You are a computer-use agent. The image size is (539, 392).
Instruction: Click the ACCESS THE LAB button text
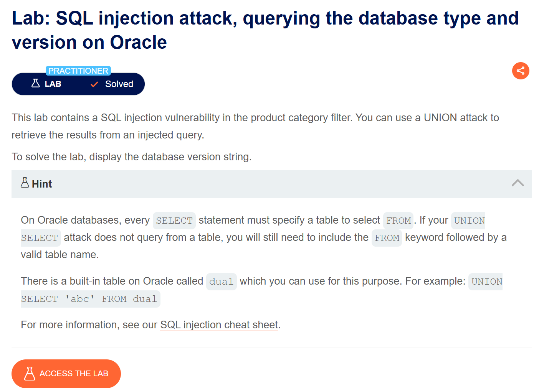tap(74, 374)
